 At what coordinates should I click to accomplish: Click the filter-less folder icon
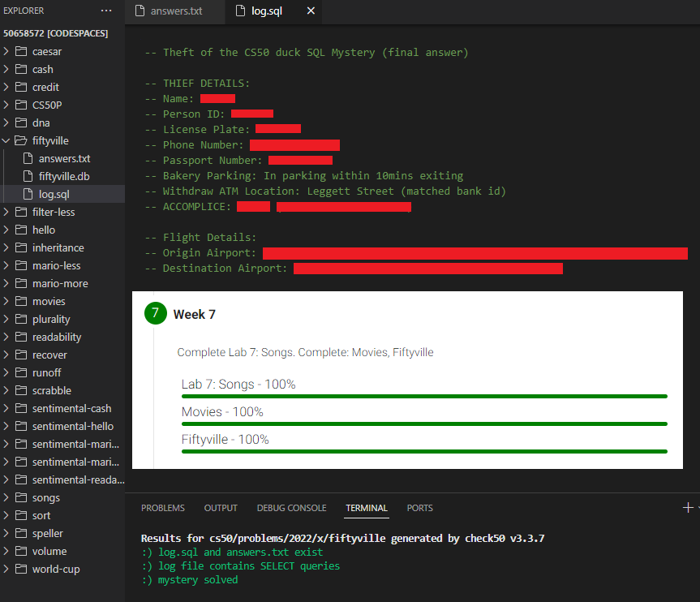coord(21,212)
